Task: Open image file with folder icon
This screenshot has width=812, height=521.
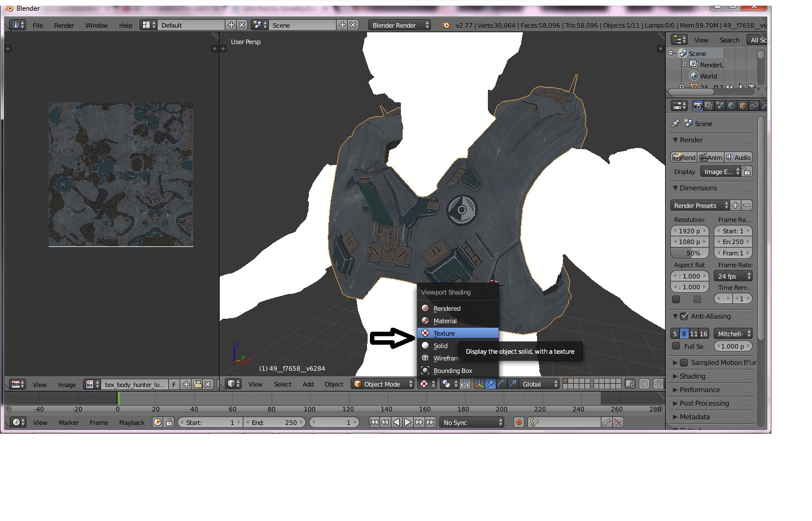Action: click(197, 384)
